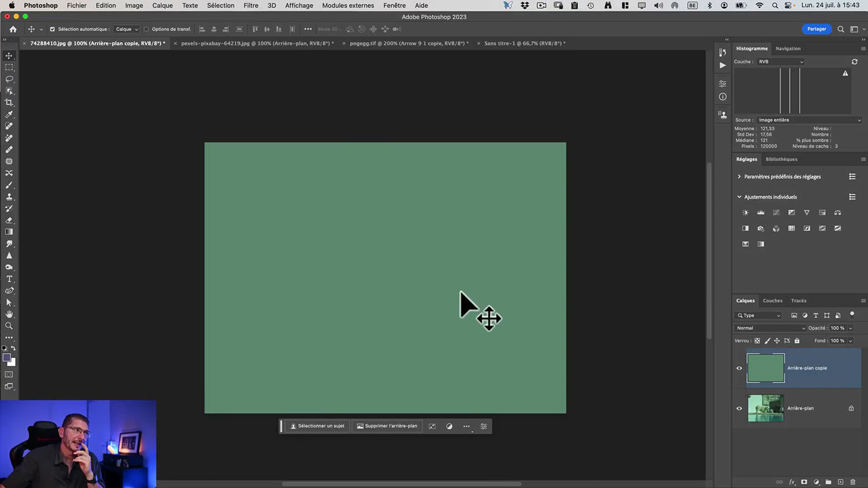Select the Zoom magnifier tool
The image size is (868, 488).
pos(9,326)
